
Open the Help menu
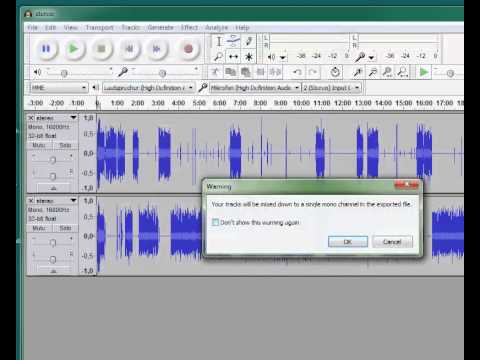tap(242, 27)
